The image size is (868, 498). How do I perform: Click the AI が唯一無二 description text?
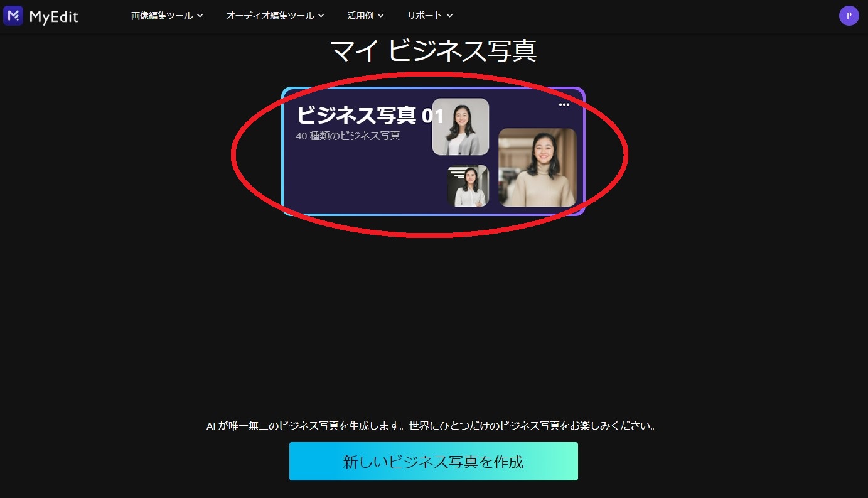tap(433, 426)
